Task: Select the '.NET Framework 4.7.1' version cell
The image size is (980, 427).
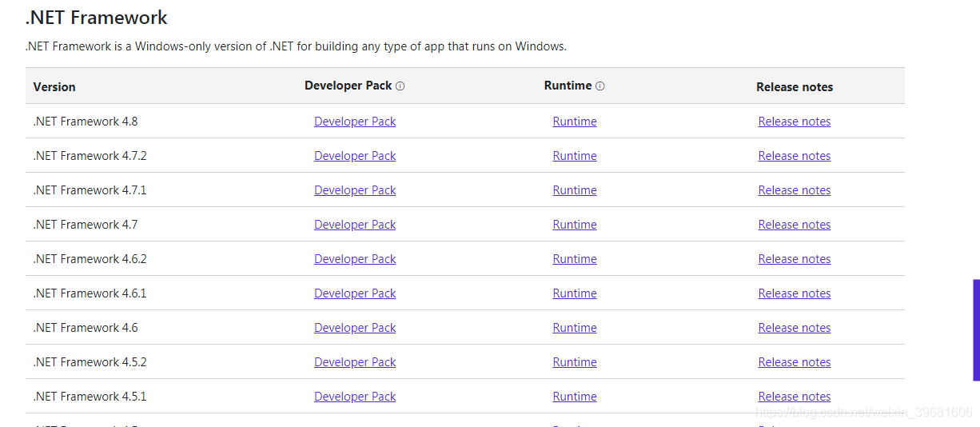Action: tap(90, 190)
